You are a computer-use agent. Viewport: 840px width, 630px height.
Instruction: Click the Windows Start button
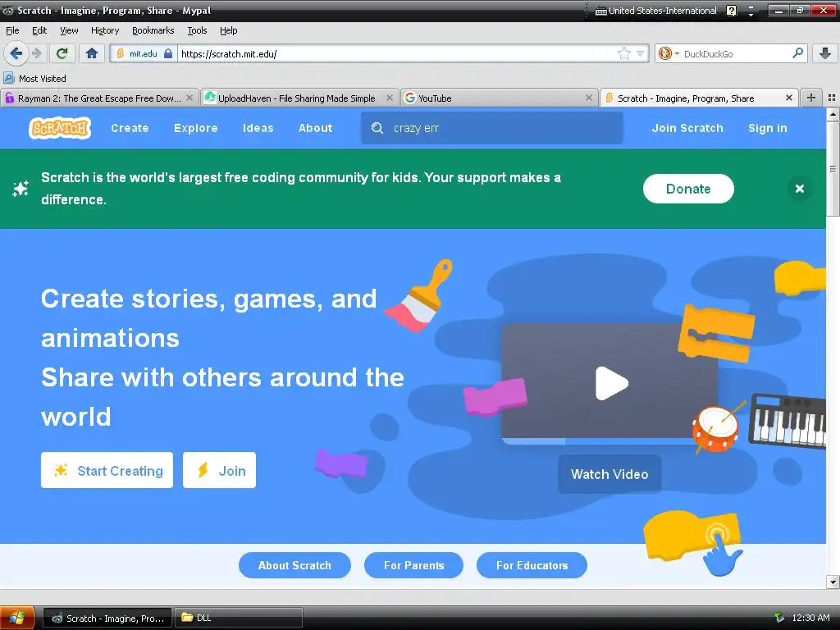(x=17, y=619)
